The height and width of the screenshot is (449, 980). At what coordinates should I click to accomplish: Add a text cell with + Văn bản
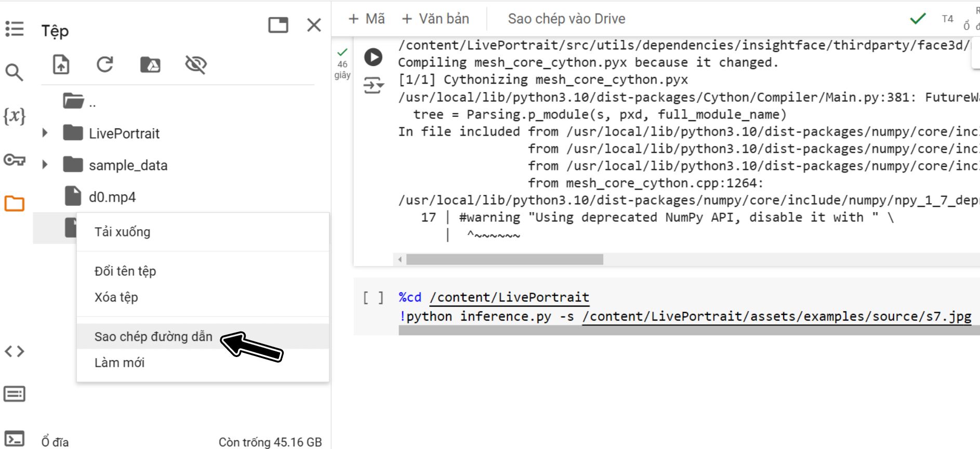(x=435, y=19)
